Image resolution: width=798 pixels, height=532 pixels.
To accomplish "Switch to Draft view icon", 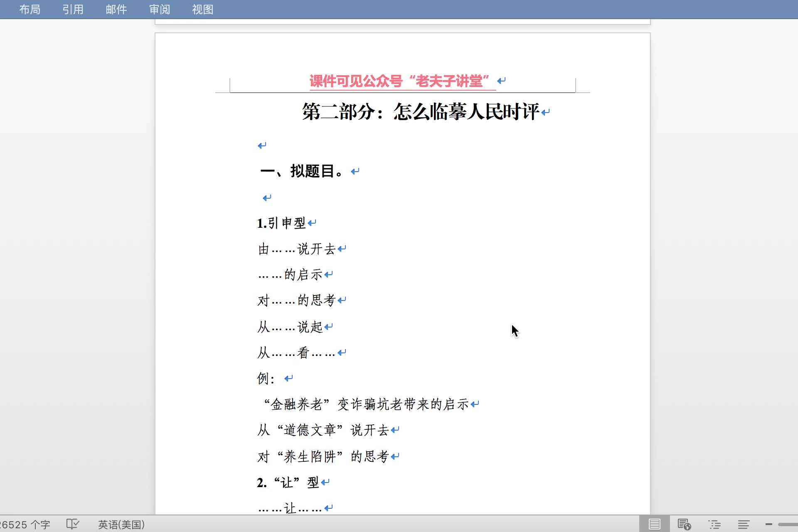I will [x=744, y=524].
